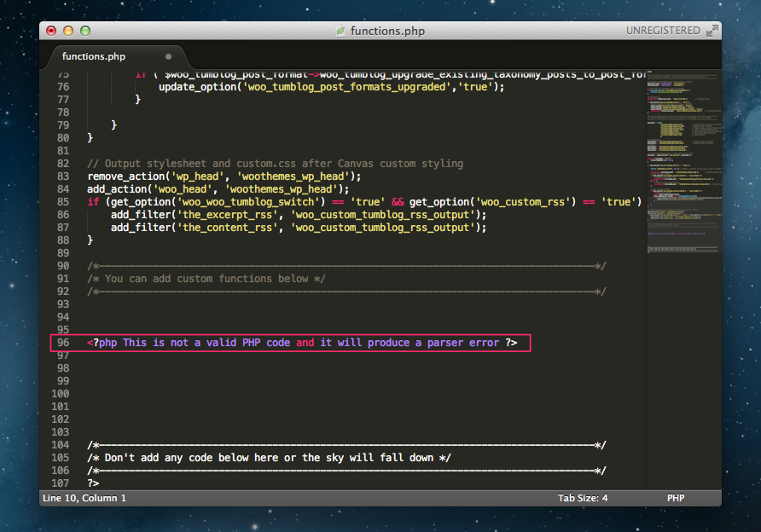Zoom the window with the green button

(85, 31)
